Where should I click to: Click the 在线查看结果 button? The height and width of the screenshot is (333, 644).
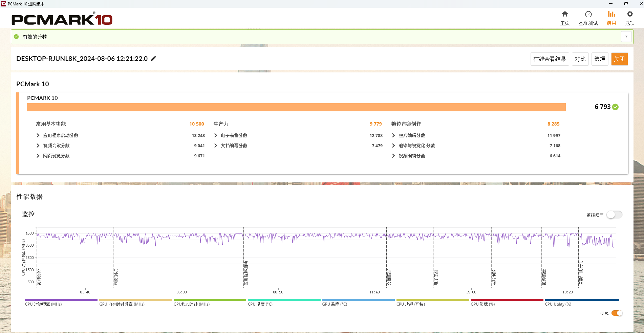pyautogui.click(x=550, y=59)
